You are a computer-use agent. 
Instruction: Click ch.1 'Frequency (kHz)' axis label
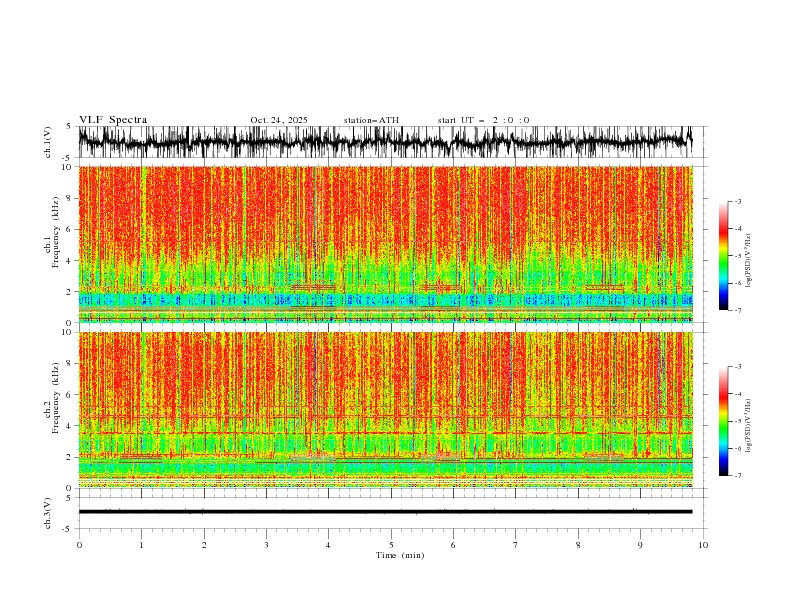coord(56,232)
